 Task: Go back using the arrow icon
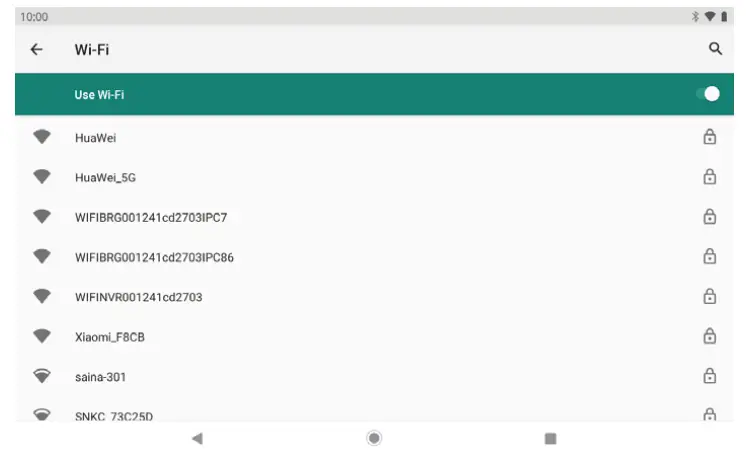point(37,49)
